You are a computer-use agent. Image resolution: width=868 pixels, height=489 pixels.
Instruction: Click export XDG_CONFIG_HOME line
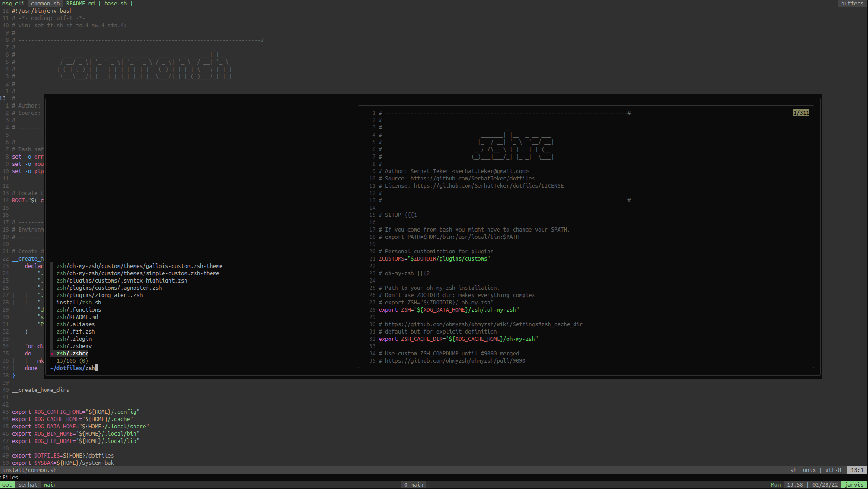(x=76, y=412)
